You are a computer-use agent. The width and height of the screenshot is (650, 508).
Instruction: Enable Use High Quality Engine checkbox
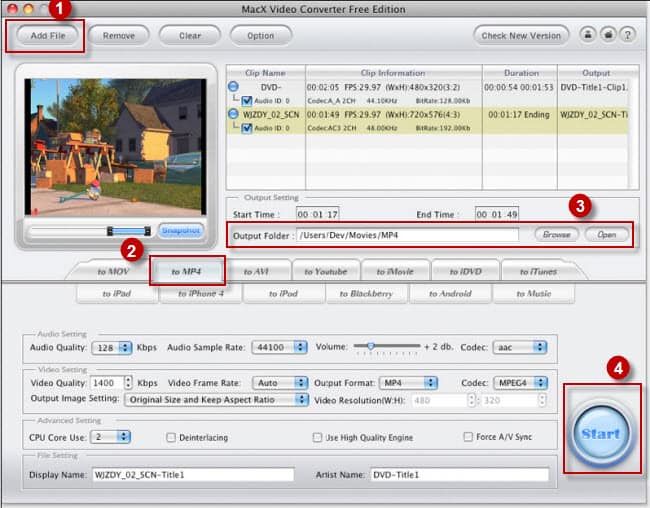[x=317, y=438]
